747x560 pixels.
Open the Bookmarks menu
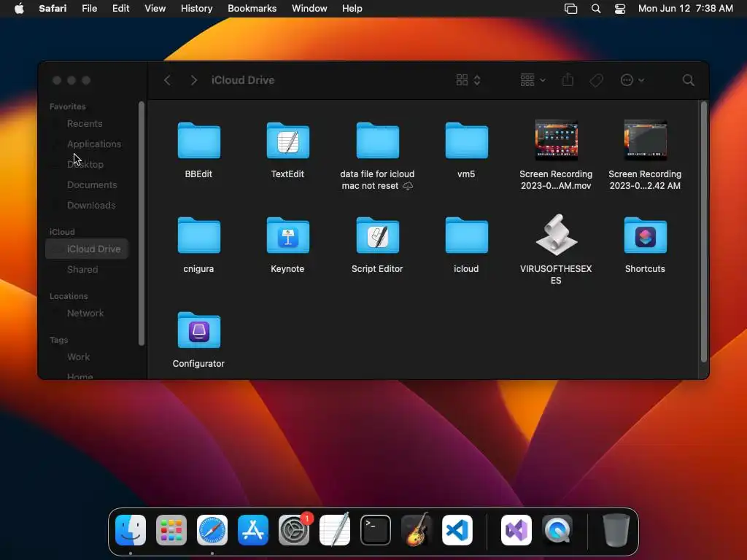(252, 9)
